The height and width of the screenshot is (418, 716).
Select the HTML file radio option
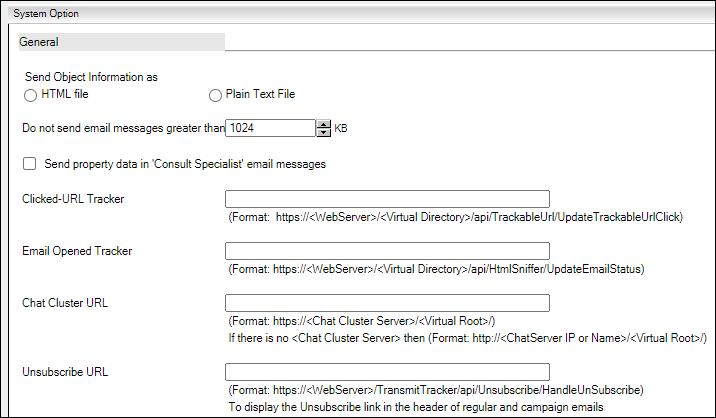coord(30,95)
